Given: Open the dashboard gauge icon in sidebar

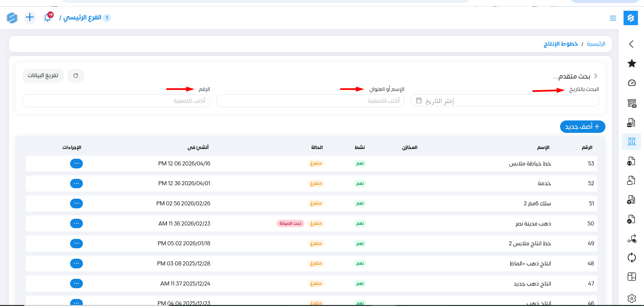Looking at the screenshot, I should click(x=632, y=83).
